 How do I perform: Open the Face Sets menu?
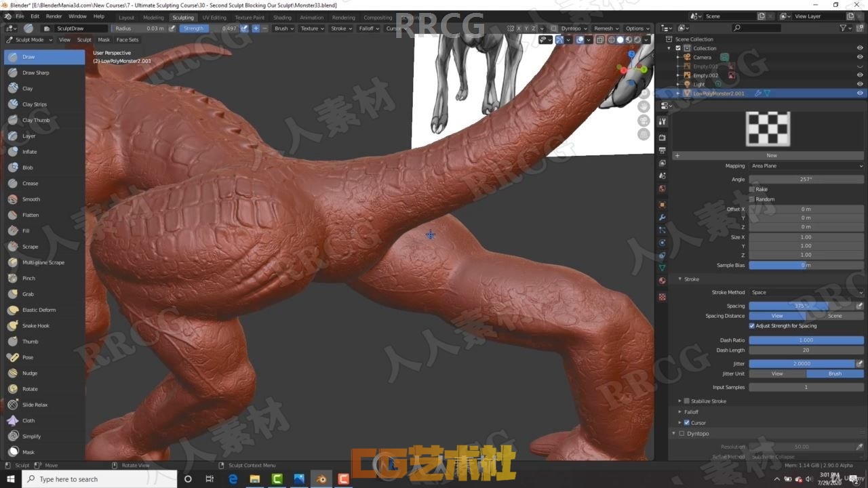(x=127, y=39)
